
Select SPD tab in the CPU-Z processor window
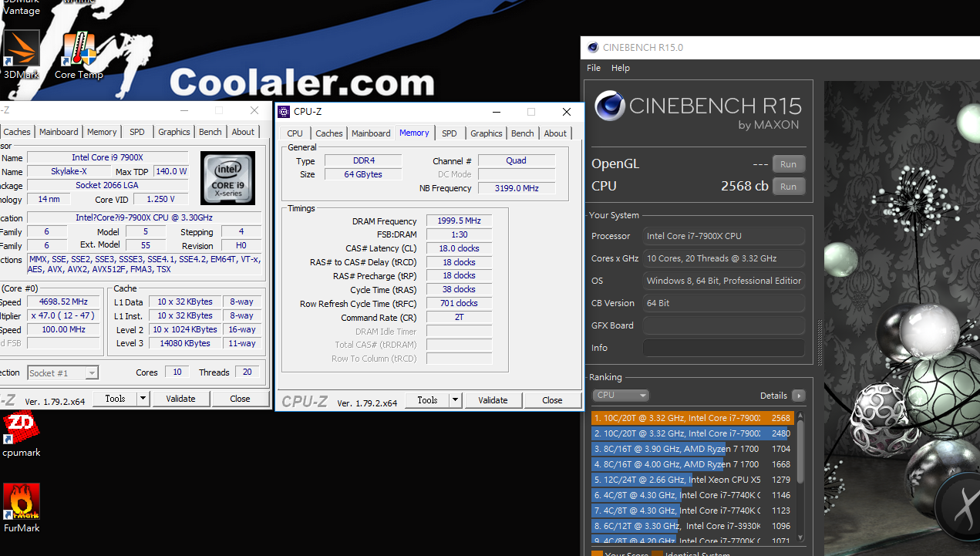click(x=137, y=132)
